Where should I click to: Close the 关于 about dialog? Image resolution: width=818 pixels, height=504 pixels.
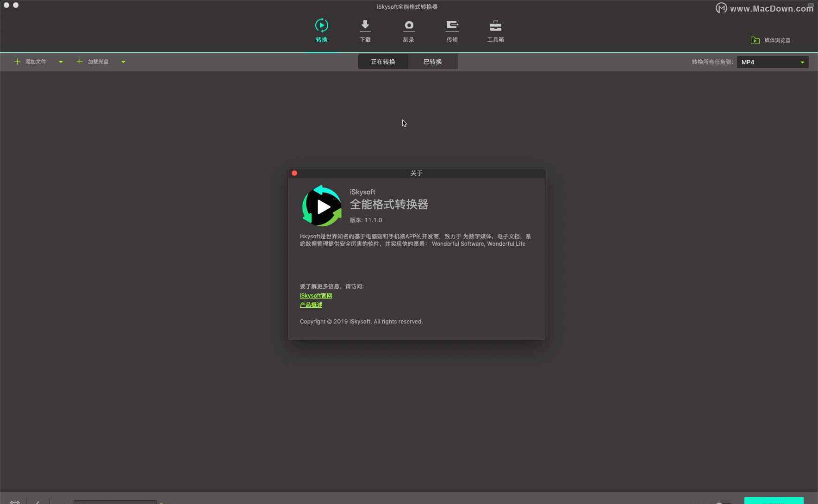[294, 173]
